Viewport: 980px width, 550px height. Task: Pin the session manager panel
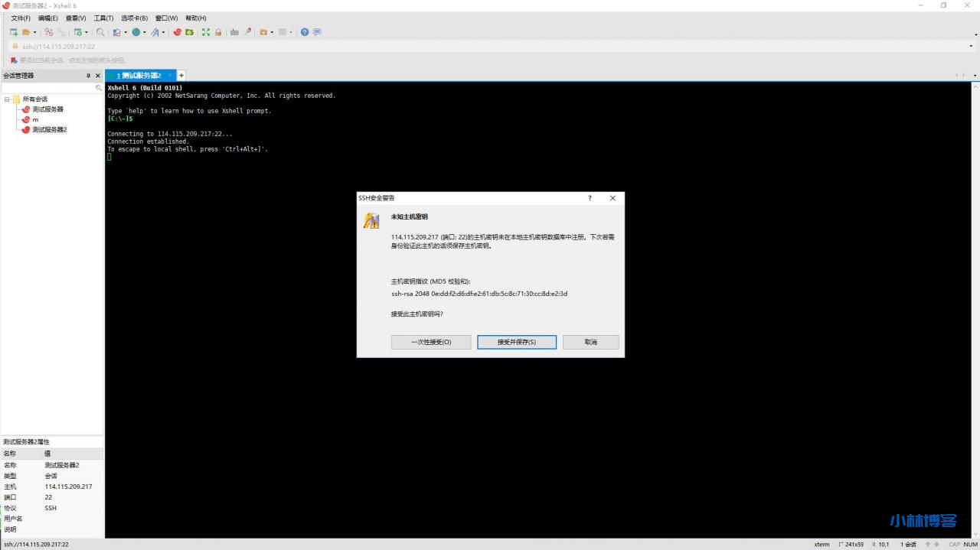coord(88,76)
